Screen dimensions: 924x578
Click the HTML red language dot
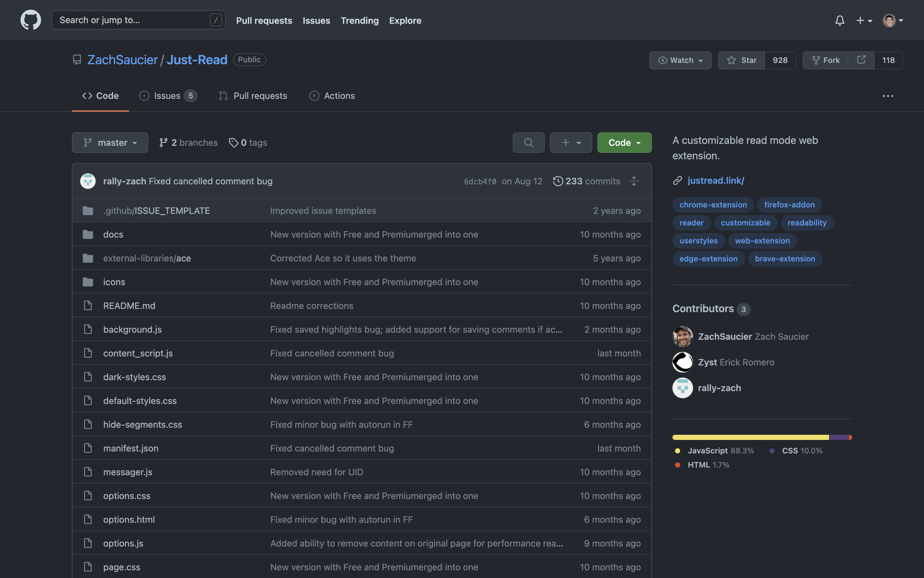pyautogui.click(x=677, y=465)
